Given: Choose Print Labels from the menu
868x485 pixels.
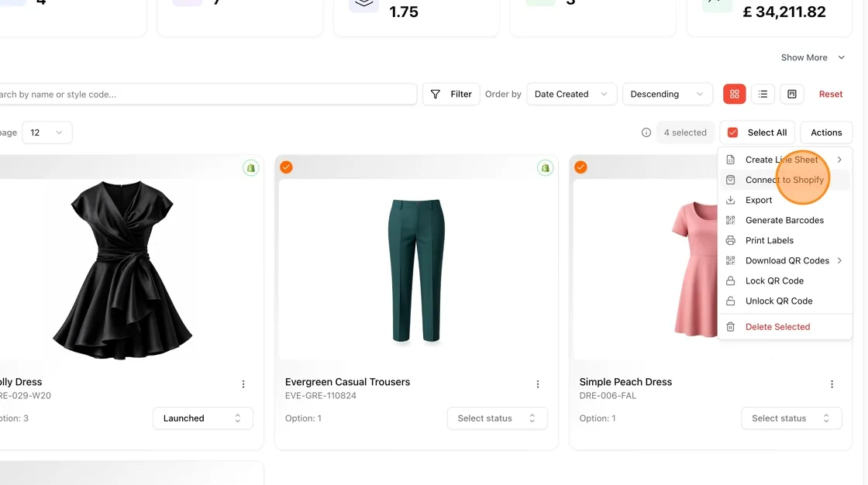Looking at the screenshot, I should pyautogui.click(x=785, y=240).
